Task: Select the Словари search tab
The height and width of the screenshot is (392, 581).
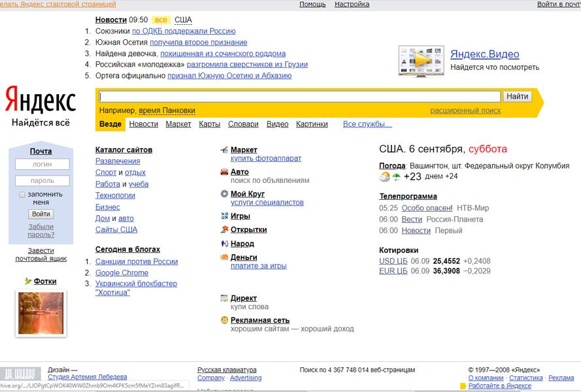Action: pos(243,124)
